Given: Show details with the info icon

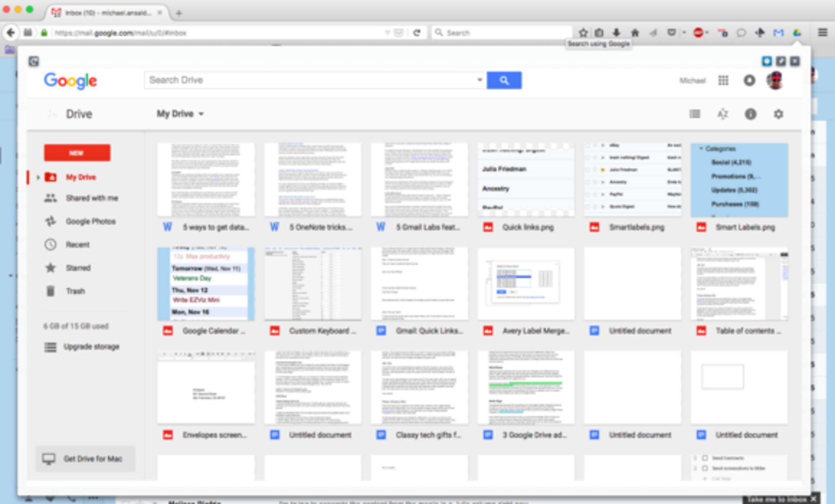Looking at the screenshot, I should tap(750, 114).
